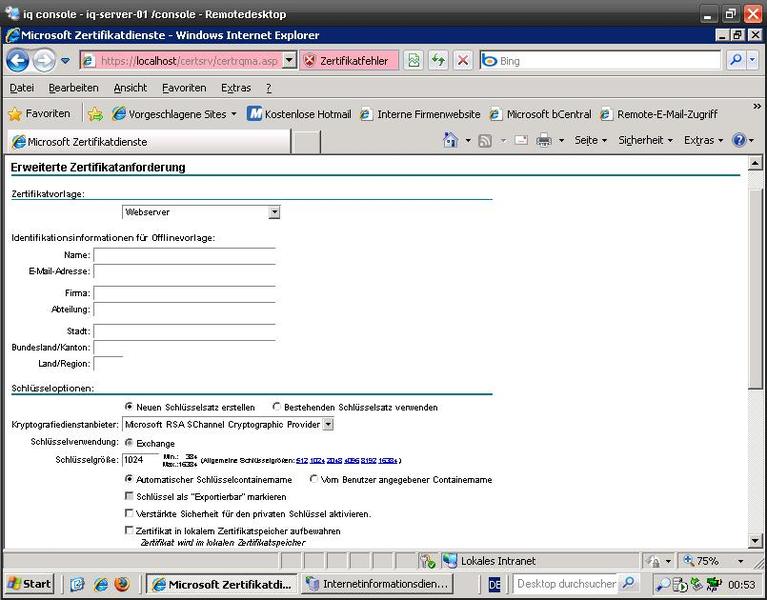
Task: Click the Home icon in command bar
Action: (450, 140)
